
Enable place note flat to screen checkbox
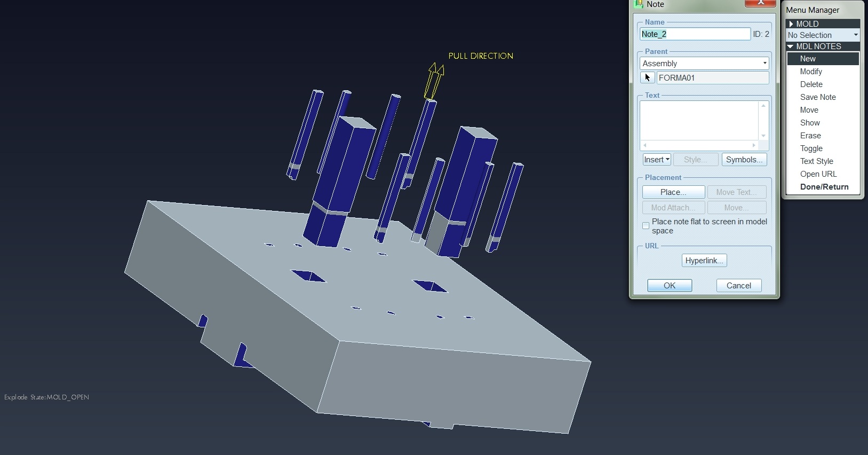pyautogui.click(x=646, y=226)
